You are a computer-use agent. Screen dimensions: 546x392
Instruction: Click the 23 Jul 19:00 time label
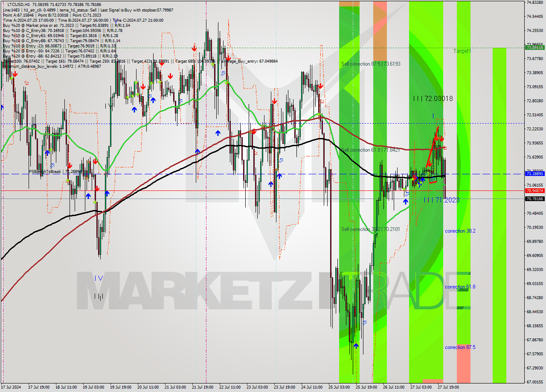[x=285, y=387]
